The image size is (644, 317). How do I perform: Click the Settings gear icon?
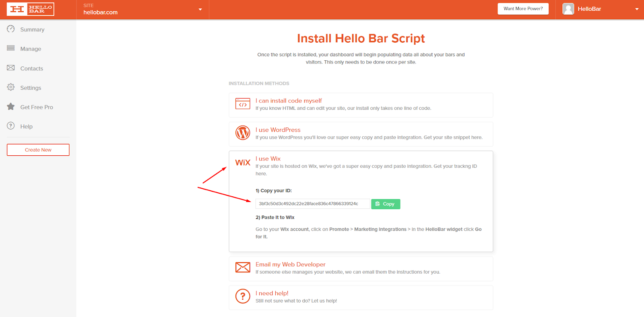[x=11, y=87]
